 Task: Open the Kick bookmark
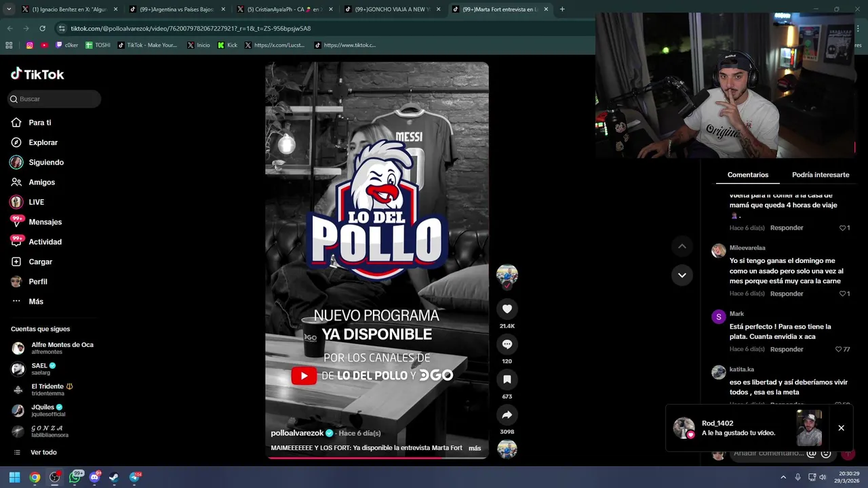tap(228, 45)
